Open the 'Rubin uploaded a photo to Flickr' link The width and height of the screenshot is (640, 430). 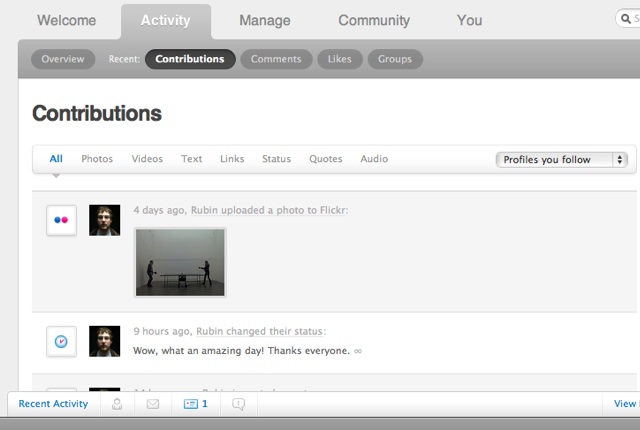269,210
